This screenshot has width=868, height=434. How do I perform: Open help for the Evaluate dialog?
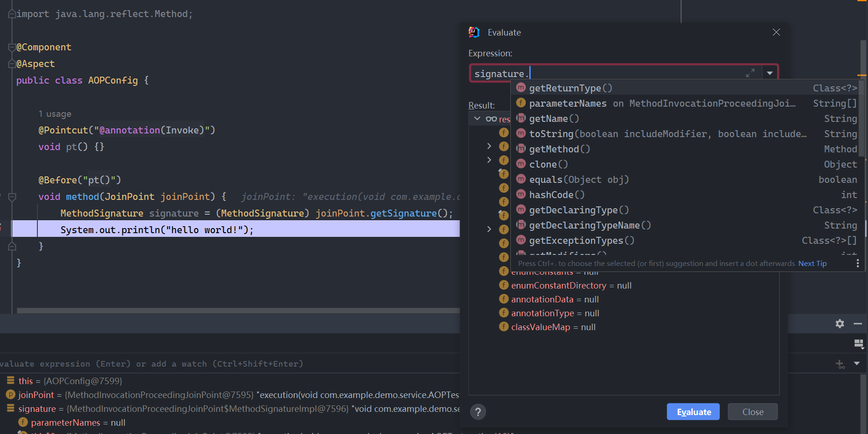point(478,412)
